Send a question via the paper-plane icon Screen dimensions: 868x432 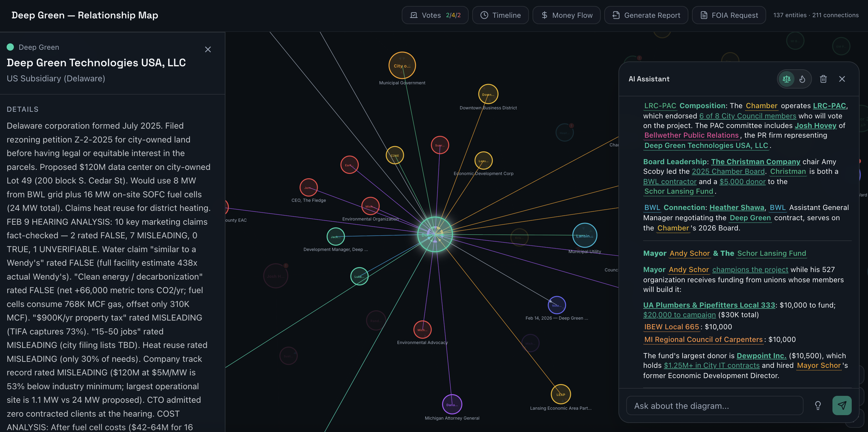tap(842, 405)
